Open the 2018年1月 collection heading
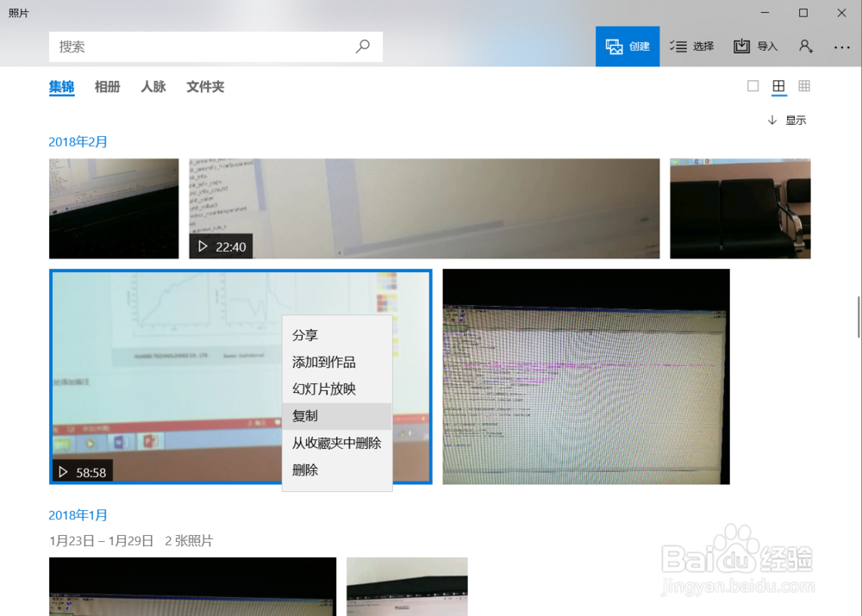 pos(78,514)
